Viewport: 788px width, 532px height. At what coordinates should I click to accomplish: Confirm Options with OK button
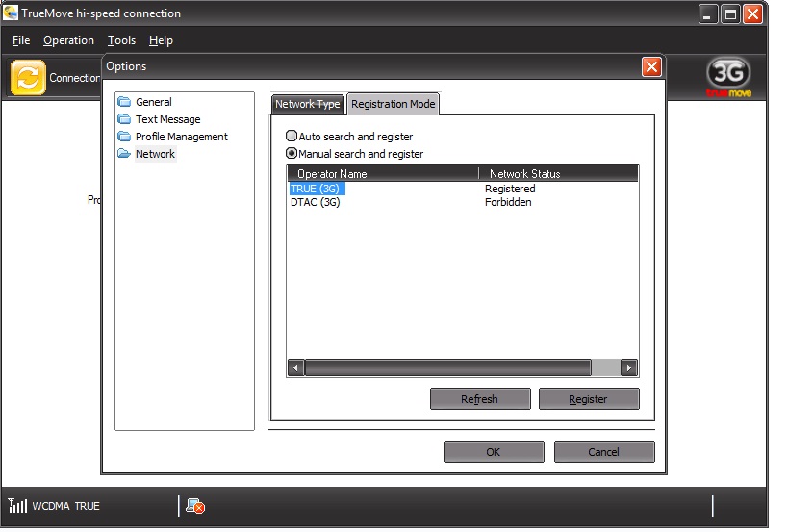[x=494, y=451]
